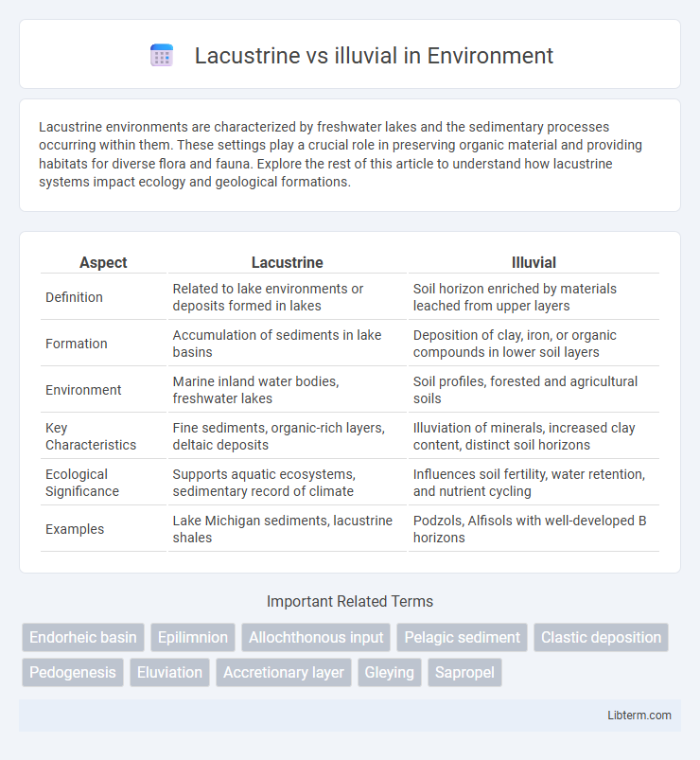Viewport: 700px width, 760px height.
Task: Open the Accretionary layer tag
Action: pyautogui.click(x=284, y=672)
